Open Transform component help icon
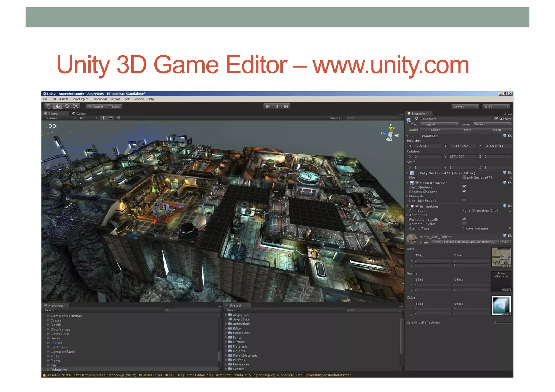 click(505, 136)
